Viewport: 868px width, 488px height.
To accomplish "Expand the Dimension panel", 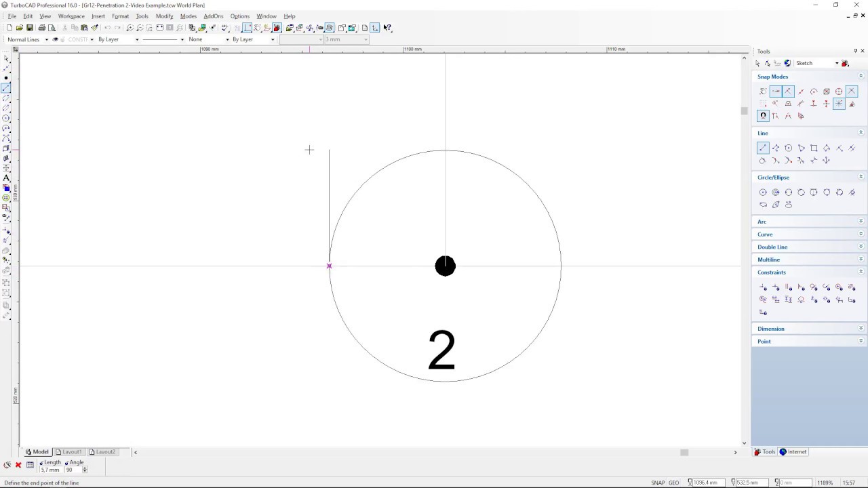I will pyautogui.click(x=861, y=329).
